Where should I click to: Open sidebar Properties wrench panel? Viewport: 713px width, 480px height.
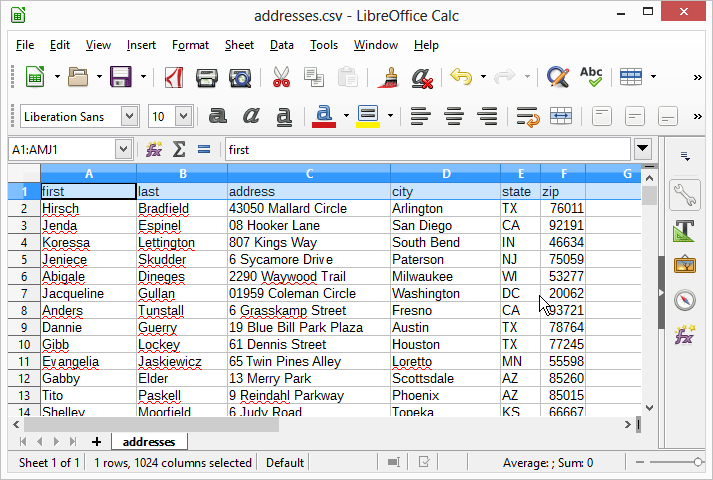tap(684, 195)
